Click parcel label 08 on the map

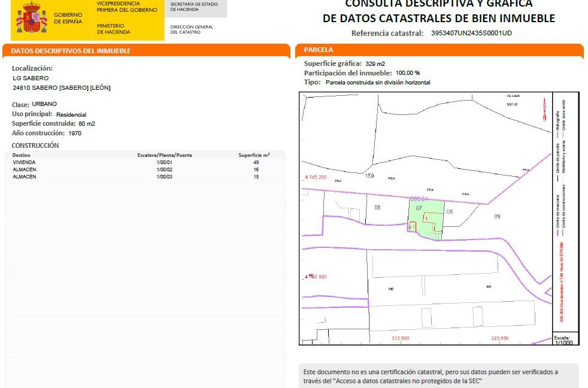pos(450,211)
